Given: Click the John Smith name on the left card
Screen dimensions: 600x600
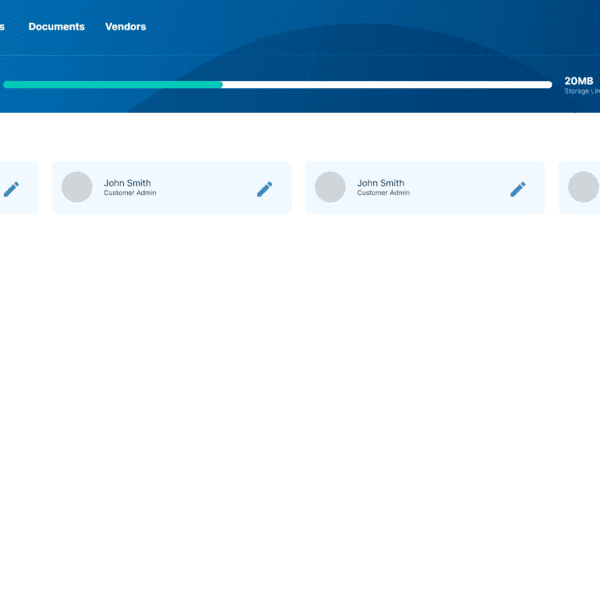Looking at the screenshot, I should 128,183.
